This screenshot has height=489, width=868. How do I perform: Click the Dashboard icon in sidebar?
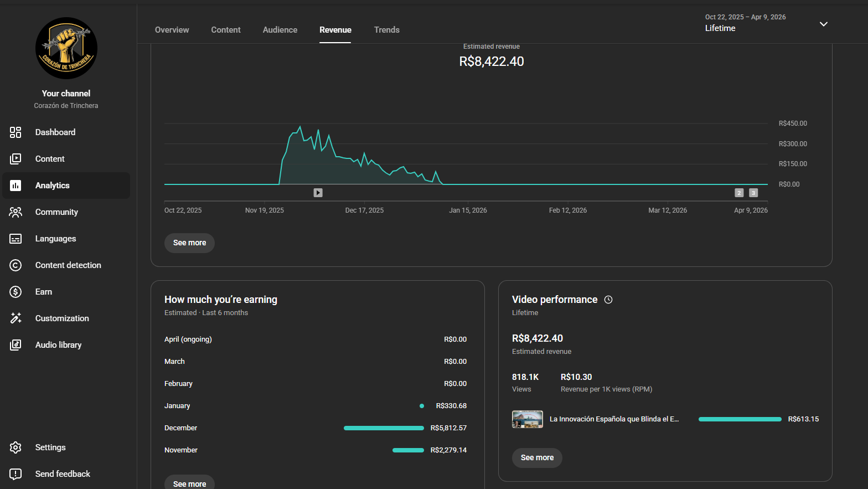click(15, 132)
